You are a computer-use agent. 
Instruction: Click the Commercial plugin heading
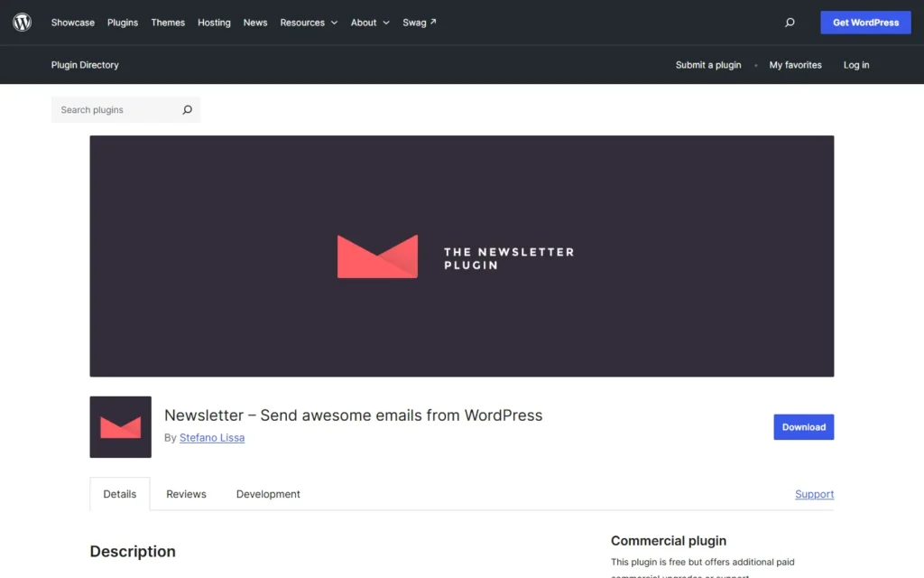(x=669, y=541)
